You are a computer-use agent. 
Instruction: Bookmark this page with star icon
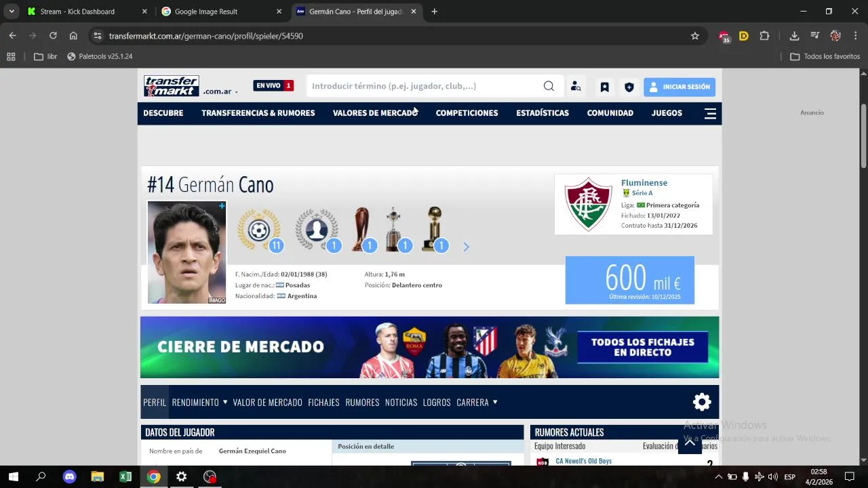click(x=695, y=36)
